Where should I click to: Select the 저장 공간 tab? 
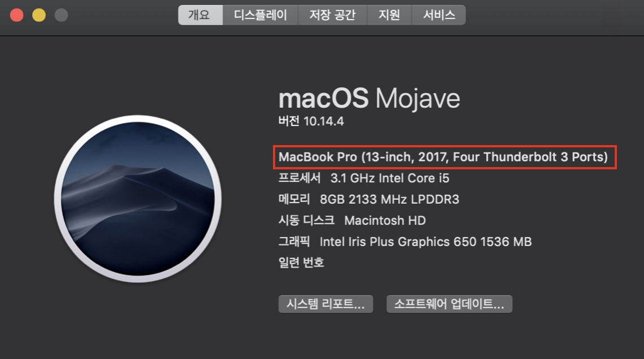332,15
